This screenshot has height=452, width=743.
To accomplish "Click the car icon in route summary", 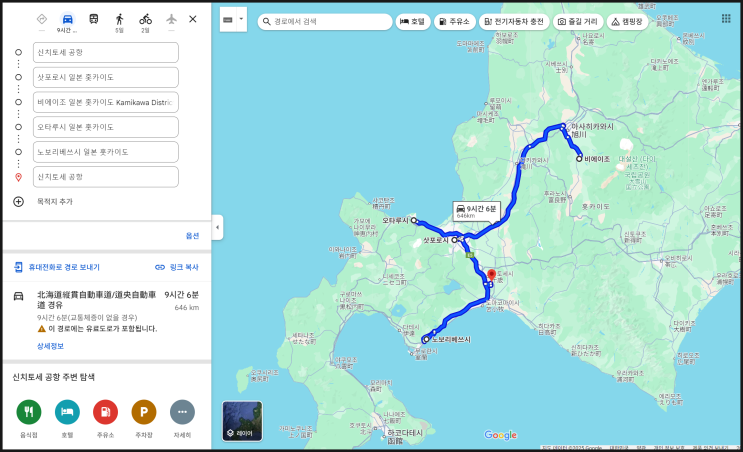I will pos(18,296).
